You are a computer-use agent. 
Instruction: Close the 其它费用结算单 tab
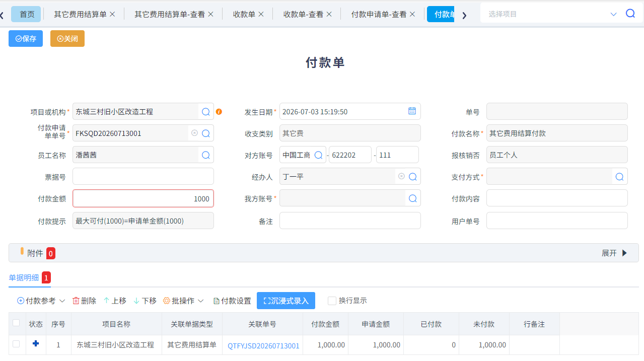(x=112, y=15)
